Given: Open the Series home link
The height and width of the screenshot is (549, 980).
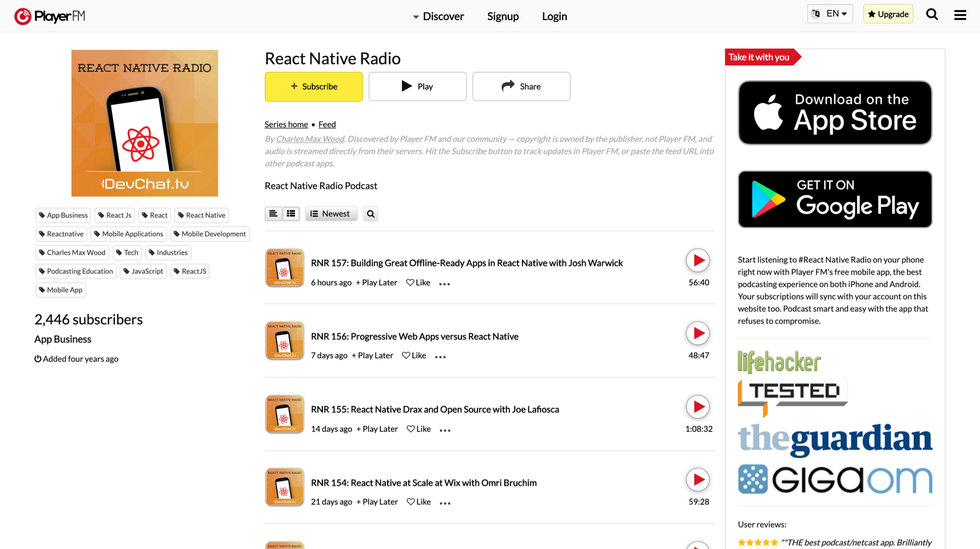Looking at the screenshot, I should coord(286,124).
